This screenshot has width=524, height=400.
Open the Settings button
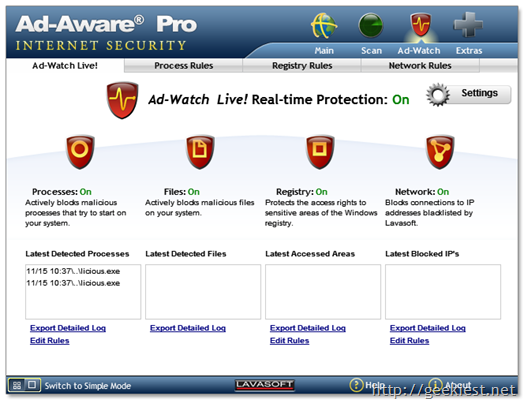tap(469, 94)
